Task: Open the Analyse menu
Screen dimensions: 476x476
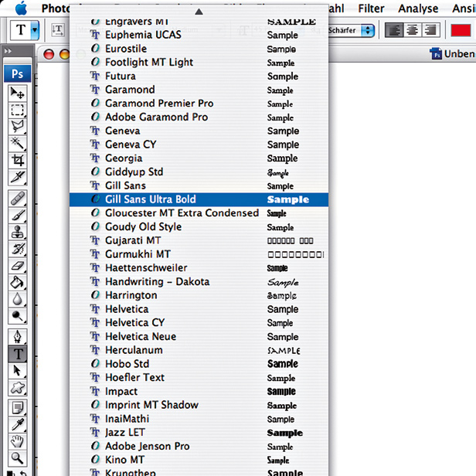Action: pyautogui.click(x=418, y=8)
